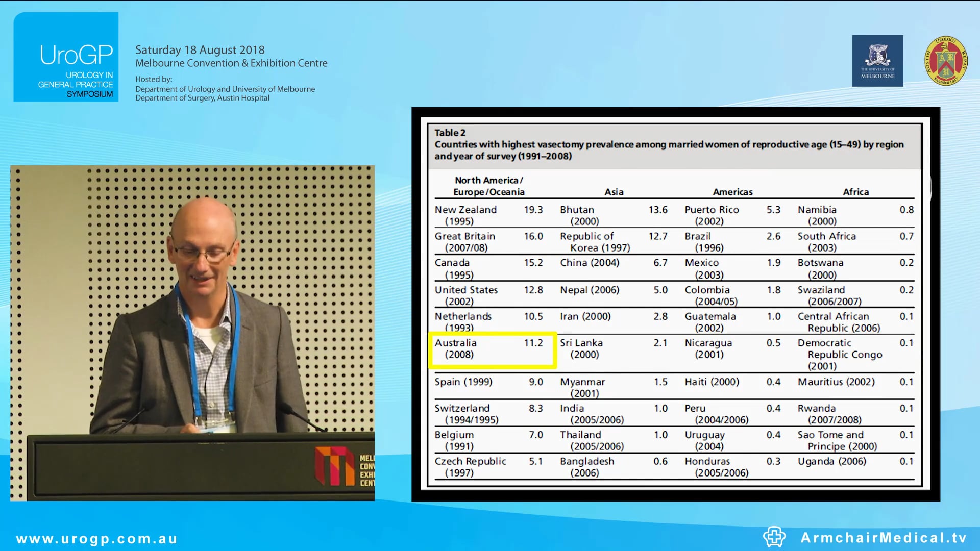Click the Bhutan 13.6 table entry

[613, 215]
